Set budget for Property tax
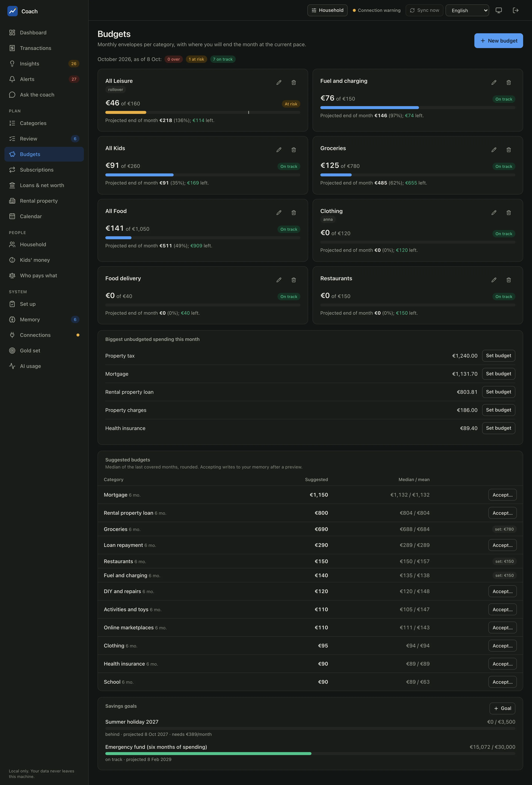The width and height of the screenshot is (532, 785). tap(498, 355)
